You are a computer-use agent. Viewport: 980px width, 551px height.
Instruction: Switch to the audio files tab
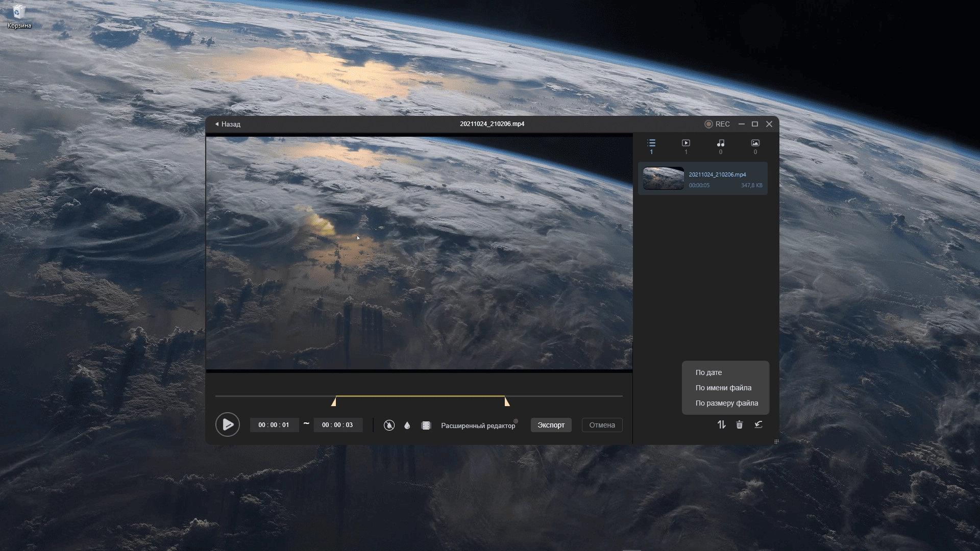(721, 146)
